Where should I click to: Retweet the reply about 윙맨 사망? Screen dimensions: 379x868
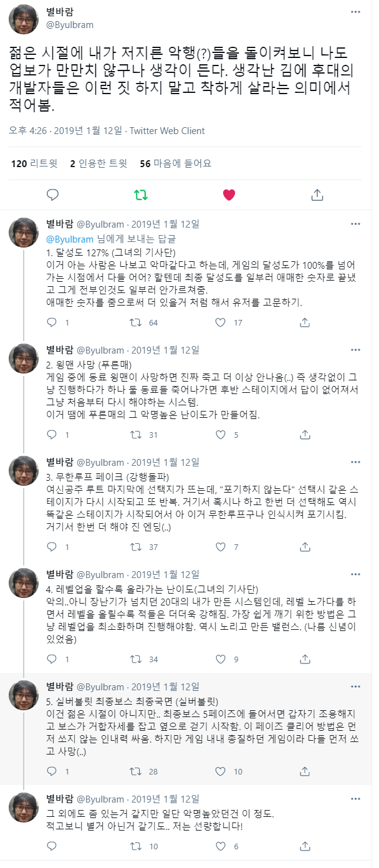point(135,435)
